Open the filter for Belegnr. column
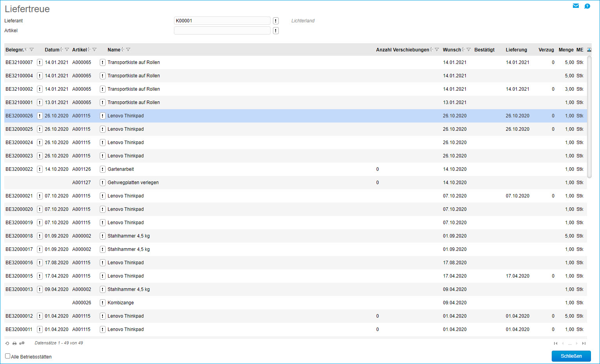600x364 pixels. pyautogui.click(x=32, y=50)
